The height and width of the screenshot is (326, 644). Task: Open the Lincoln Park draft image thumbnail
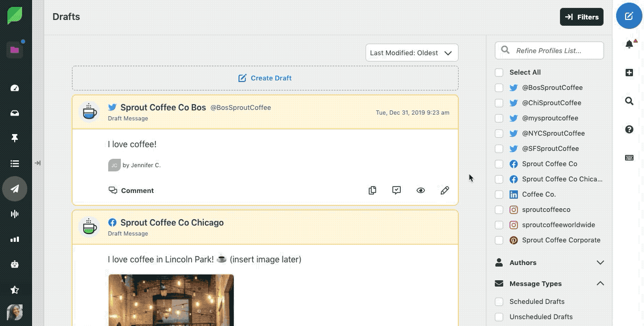pos(171,300)
